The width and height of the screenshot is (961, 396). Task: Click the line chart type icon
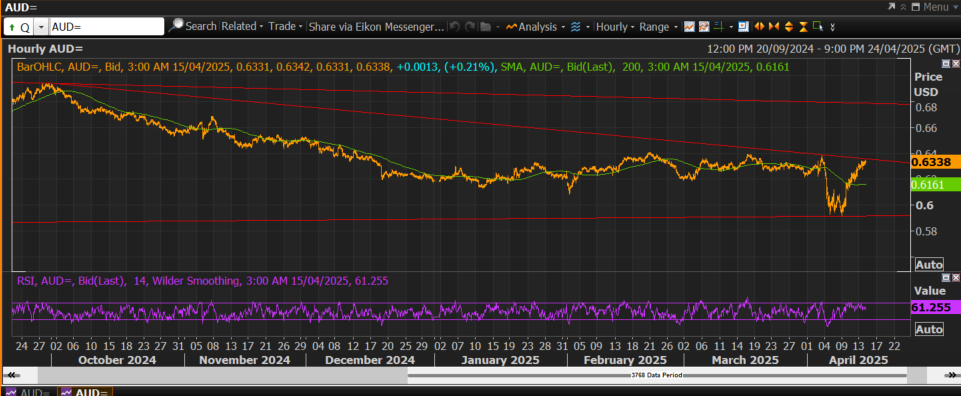pos(689,27)
